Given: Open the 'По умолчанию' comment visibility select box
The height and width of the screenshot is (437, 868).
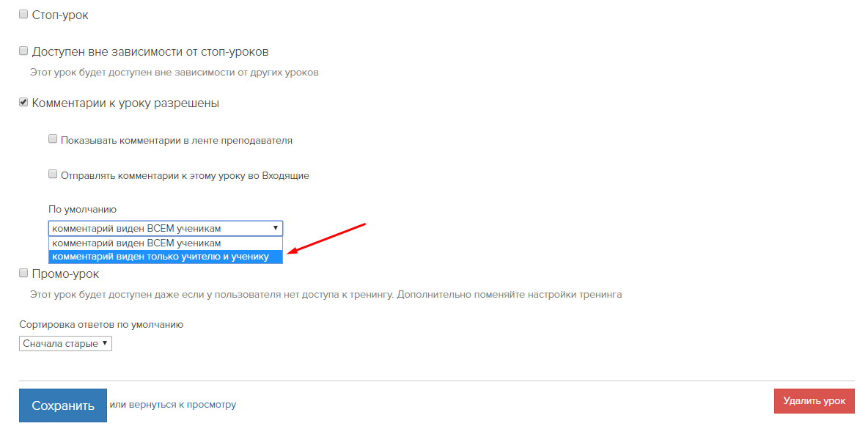Looking at the screenshot, I should [166, 228].
